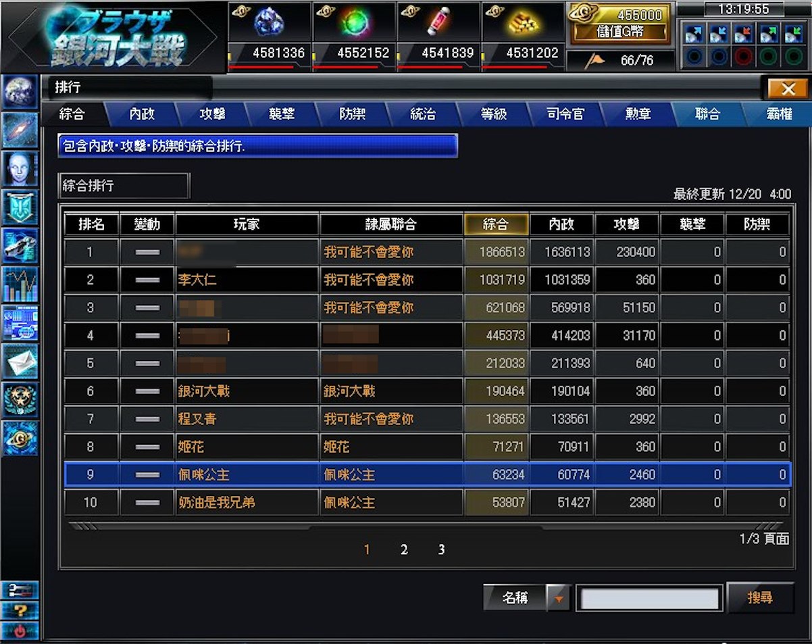The height and width of the screenshot is (644, 812).
Task: Toggle the red circle indicator
Action: (743, 56)
